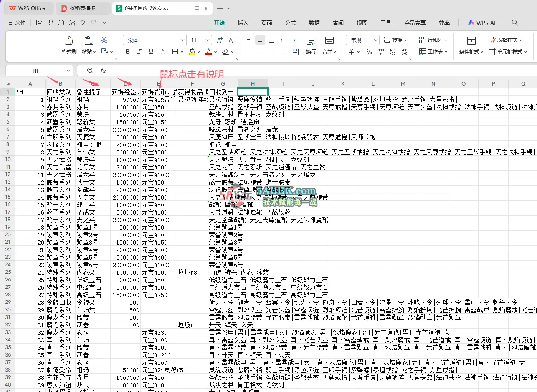Viewport: 537px width, 392px height.
Task: Open 单元格样式 cell styles dropdown
Action: point(508,52)
